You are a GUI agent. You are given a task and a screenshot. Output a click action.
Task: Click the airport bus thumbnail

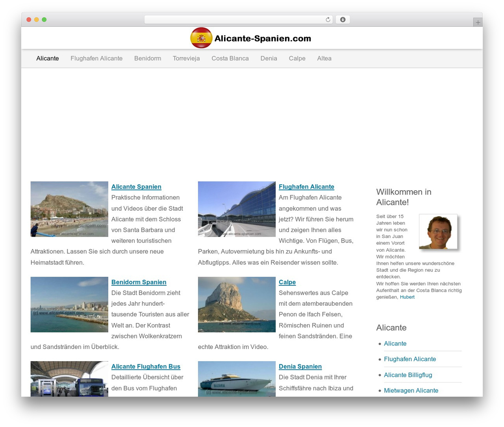(69, 379)
